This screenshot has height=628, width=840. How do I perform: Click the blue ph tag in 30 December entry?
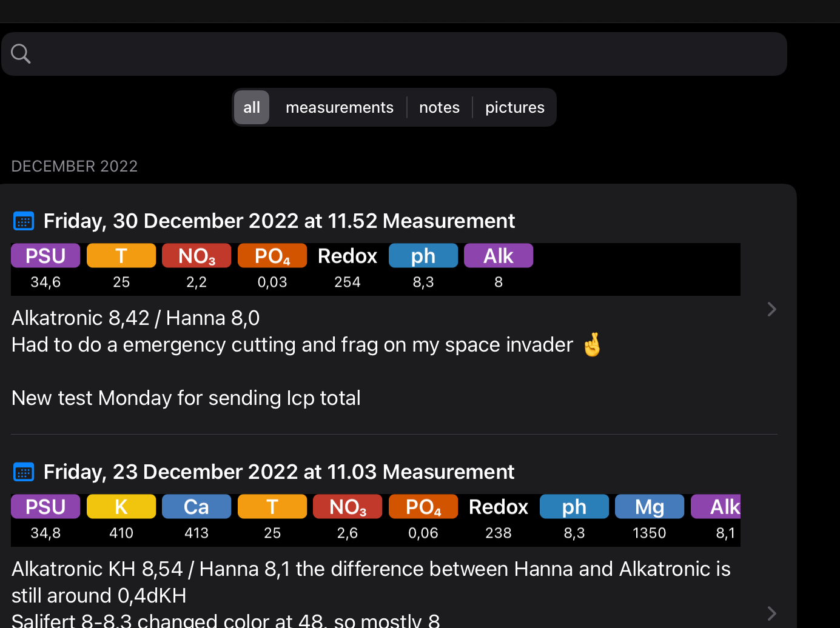pos(423,256)
